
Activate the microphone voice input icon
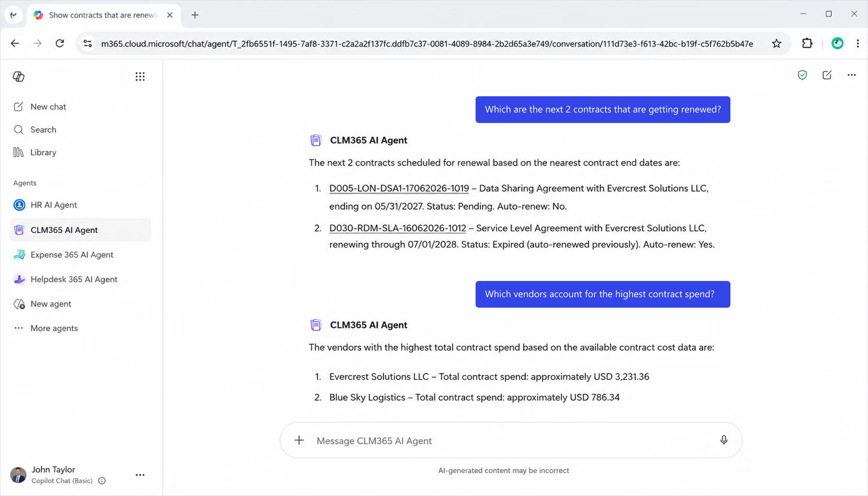click(724, 440)
